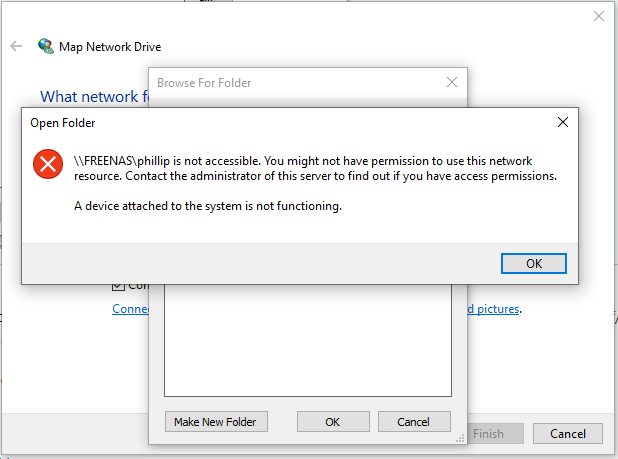Confirm with OK in Browse For Folder
Viewport: 618px width, 459px height.
coord(333,422)
